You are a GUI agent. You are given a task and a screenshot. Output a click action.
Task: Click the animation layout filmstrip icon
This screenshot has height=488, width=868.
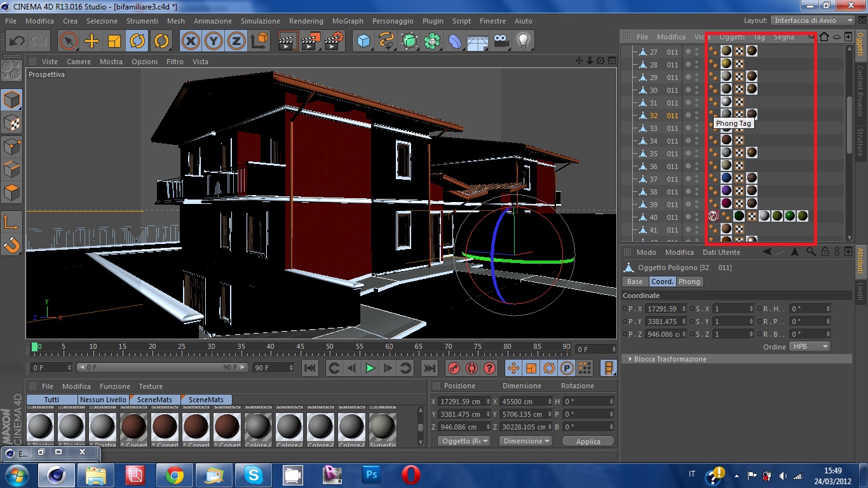point(609,368)
